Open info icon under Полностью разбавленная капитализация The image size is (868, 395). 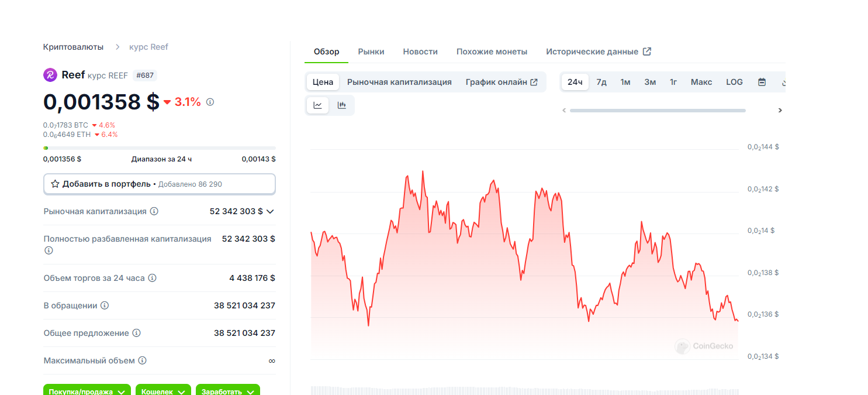tap(49, 250)
